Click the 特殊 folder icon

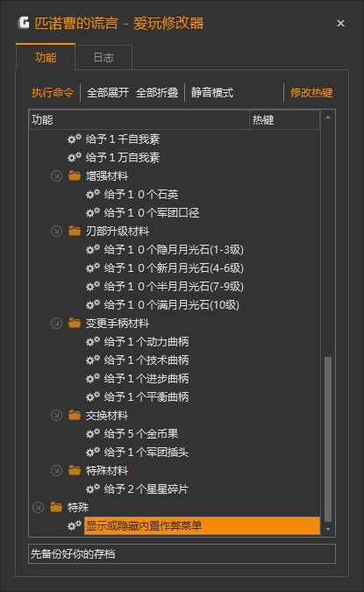56,507
